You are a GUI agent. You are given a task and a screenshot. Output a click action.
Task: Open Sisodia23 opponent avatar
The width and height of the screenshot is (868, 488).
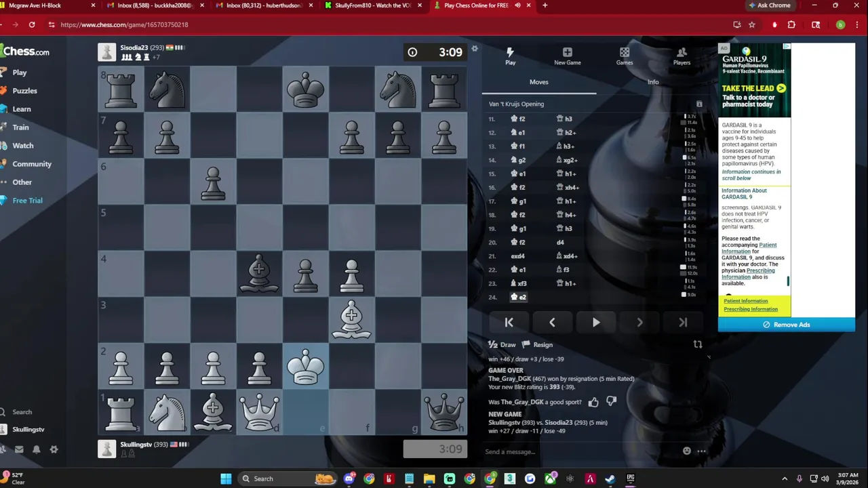pos(106,52)
